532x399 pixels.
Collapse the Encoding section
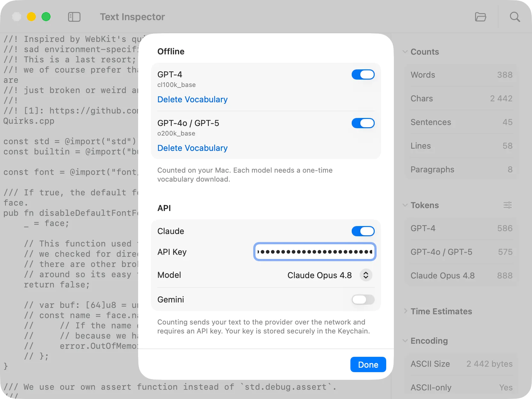click(x=405, y=341)
